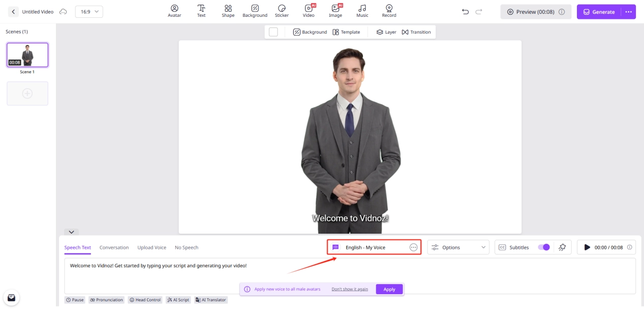Select the Text tool

pos(201,11)
